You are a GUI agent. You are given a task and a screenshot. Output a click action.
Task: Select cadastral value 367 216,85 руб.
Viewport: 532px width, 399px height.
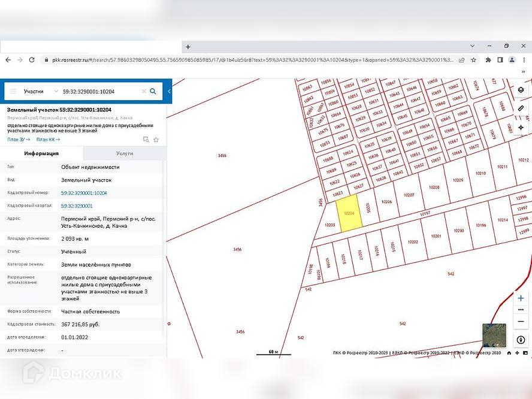pos(80,324)
